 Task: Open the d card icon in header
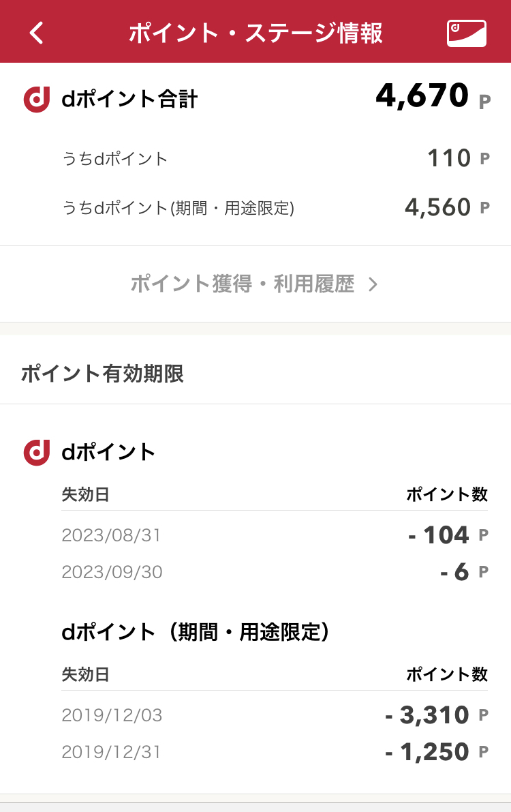[x=467, y=33]
